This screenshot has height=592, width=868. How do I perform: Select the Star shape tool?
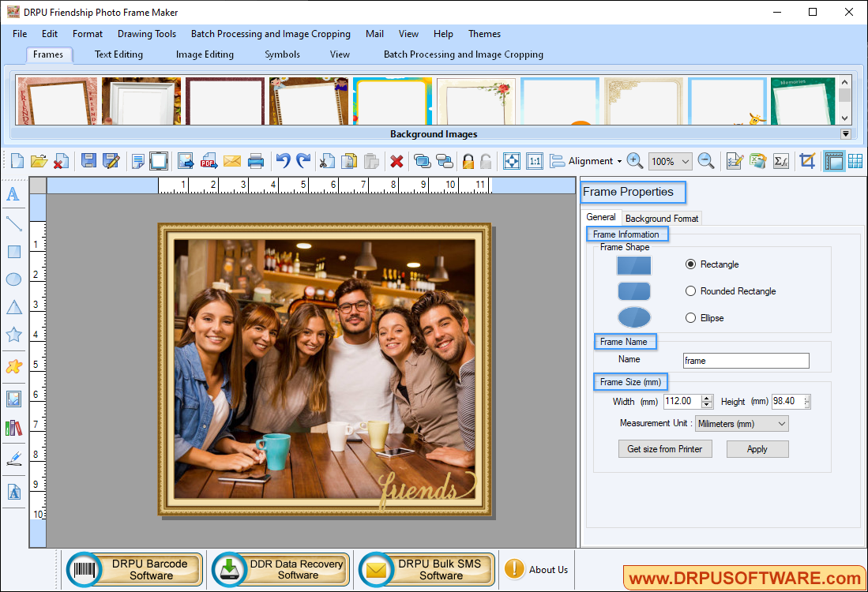tap(13, 335)
